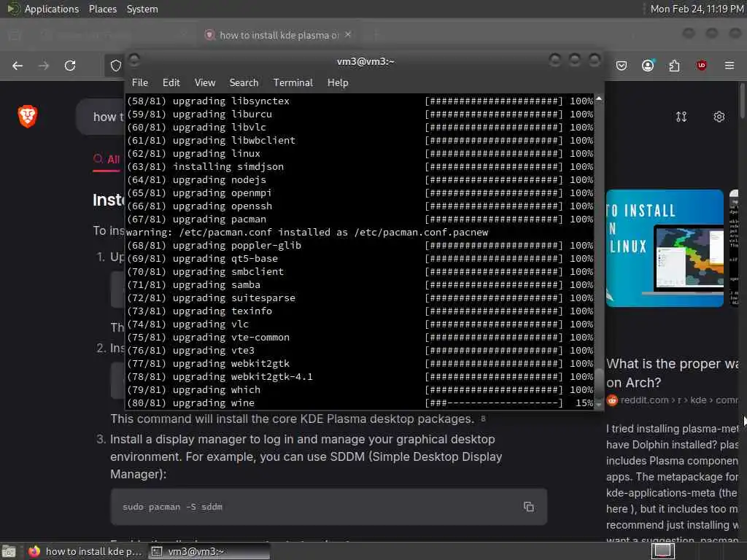Open the Pocket icon in browser toolbar

622,66
